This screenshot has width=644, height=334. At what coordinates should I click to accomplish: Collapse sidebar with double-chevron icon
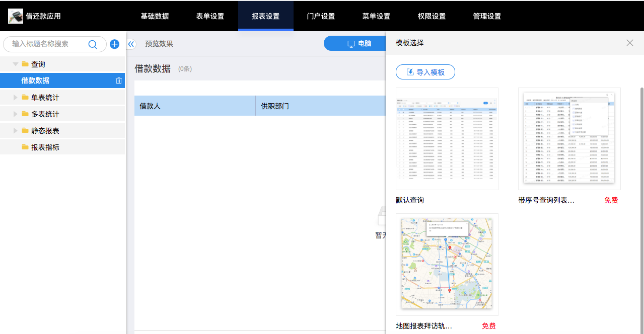131,44
